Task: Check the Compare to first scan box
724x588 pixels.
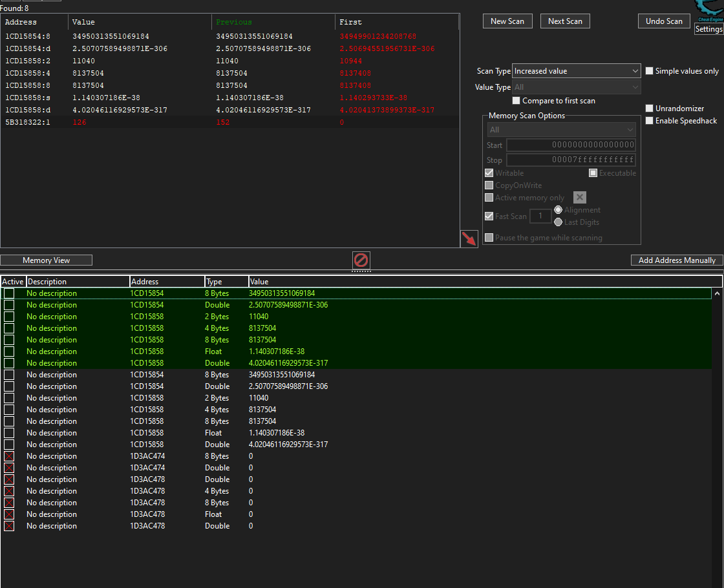Action: [516, 101]
